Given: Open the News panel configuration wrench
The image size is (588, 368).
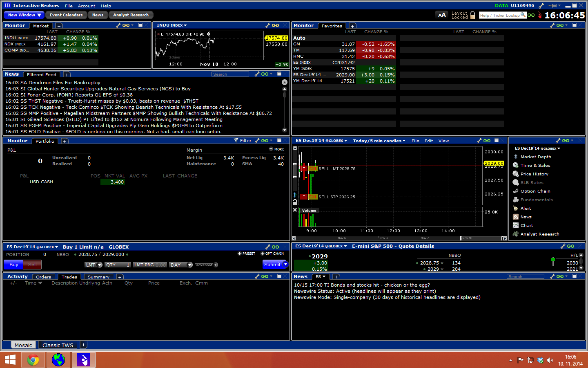Looking at the screenshot, I should click(257, 74).
